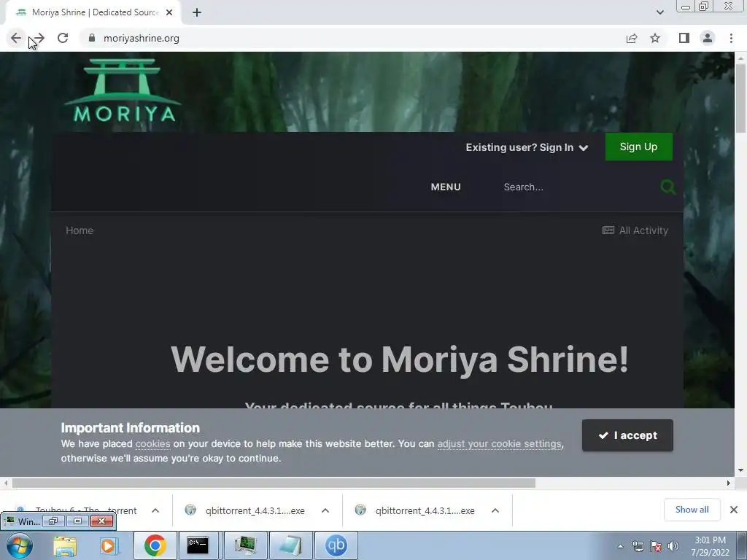Open a new browser tab
This screenshot has width=747, height=560.
(x=197, y=12)
